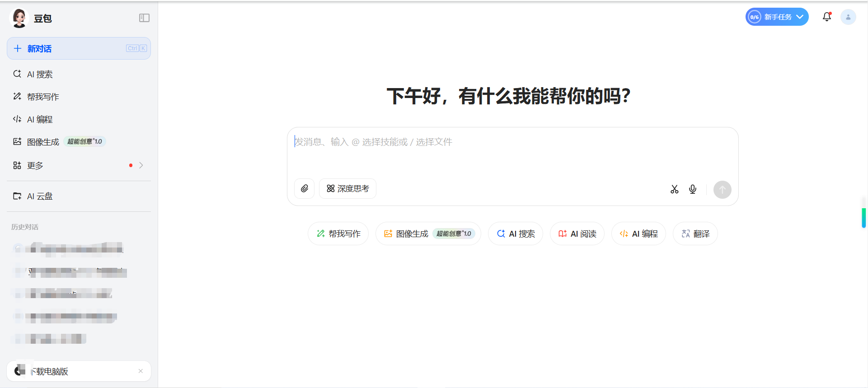Image resolution: width=868 pixels, height=388 pixels.
Task: Open the user profile avatar
Action: tap(848, 17)
